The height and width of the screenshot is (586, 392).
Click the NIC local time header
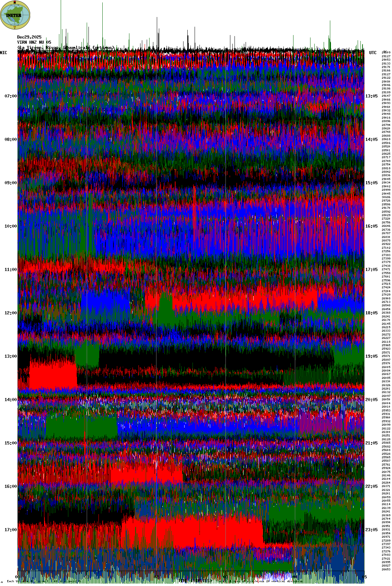click(3, 53)
